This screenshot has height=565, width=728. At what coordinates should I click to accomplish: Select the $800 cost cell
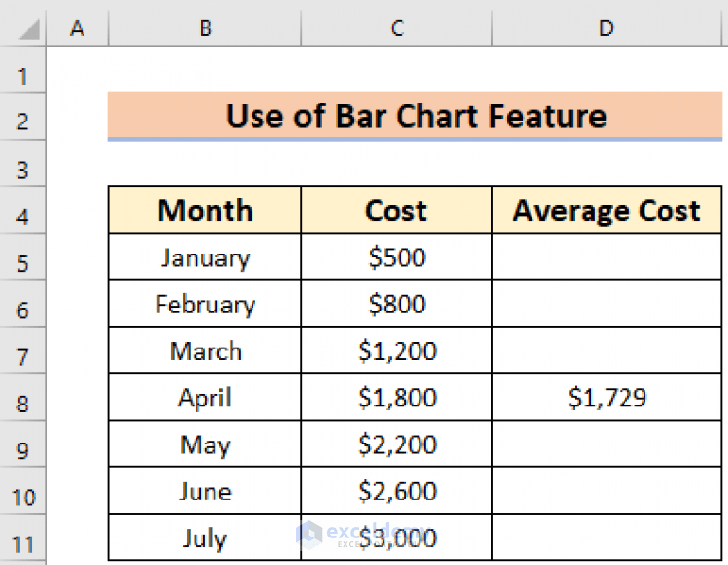397,304
